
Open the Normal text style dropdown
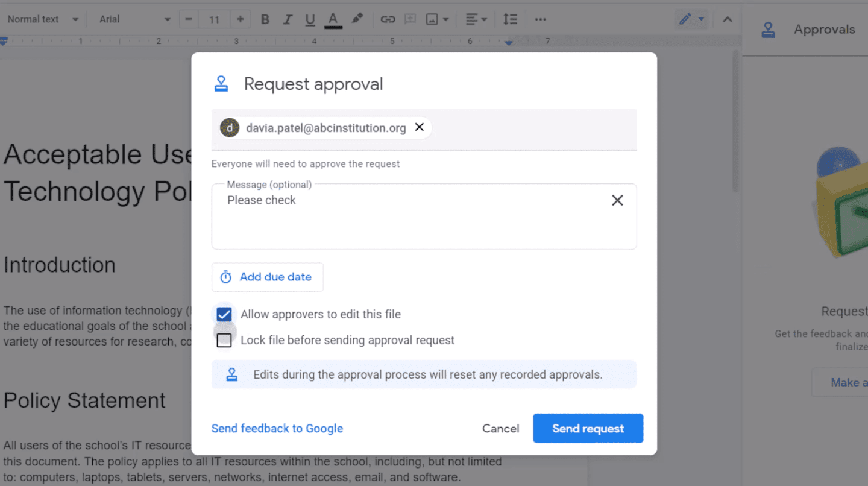(x=42, y=19)
